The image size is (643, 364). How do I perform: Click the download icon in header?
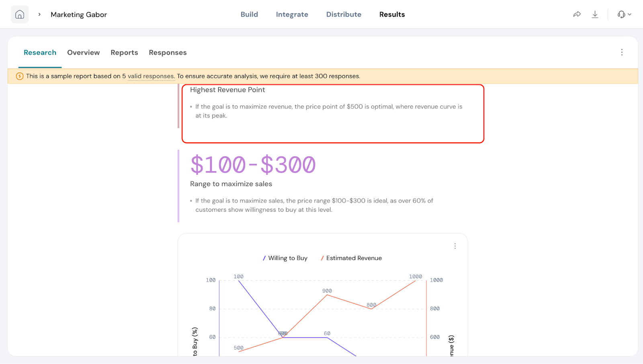[x=595, y=14]
